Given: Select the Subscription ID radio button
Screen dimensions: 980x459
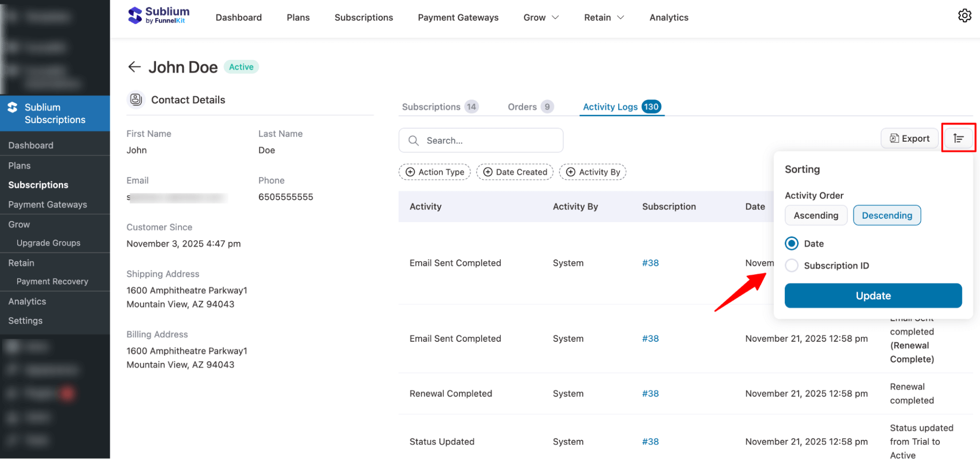Looking at the screenshot, I should point(791,265).
